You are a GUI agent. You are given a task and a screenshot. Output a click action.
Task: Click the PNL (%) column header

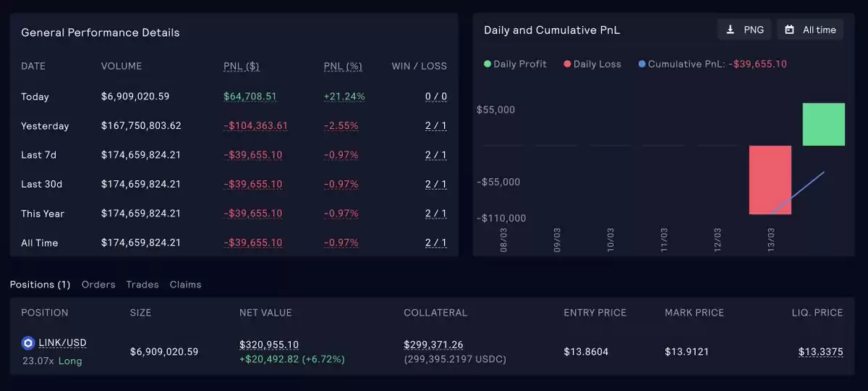(343, 66)
